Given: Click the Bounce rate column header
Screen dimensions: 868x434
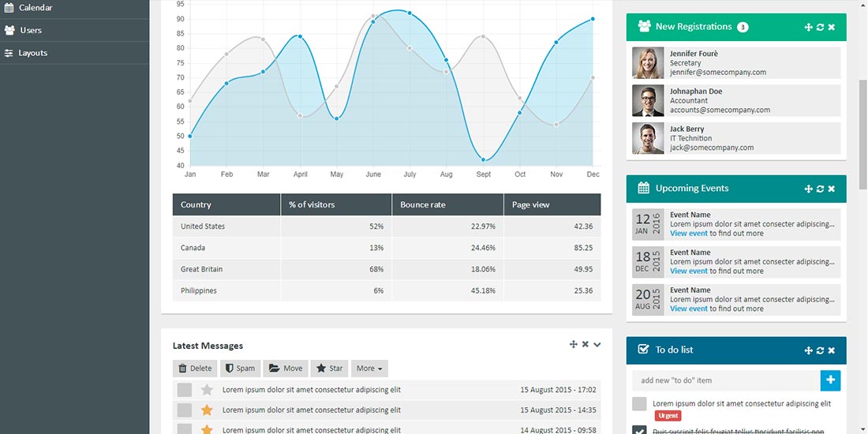Looking at the screenshot, I should (448, 205).
